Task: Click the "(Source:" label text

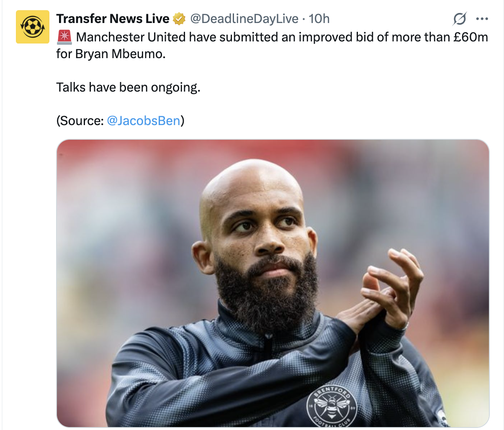Action: (80, 120)
